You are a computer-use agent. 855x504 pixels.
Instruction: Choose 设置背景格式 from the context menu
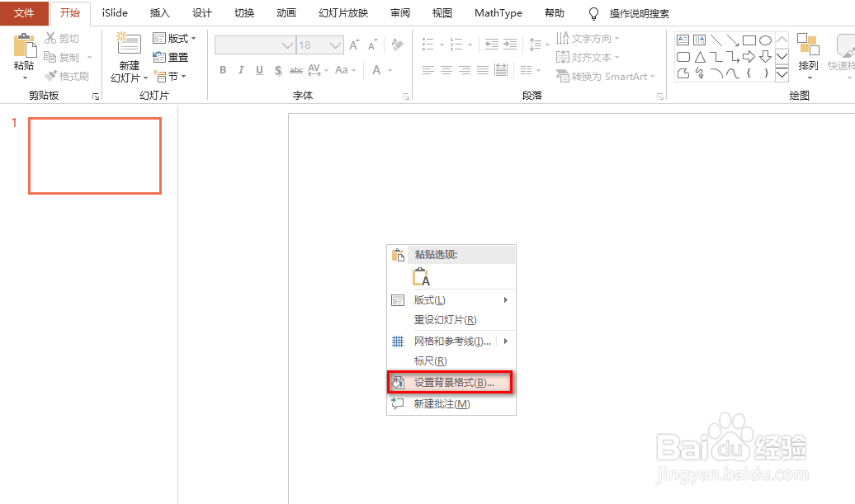[x=451, y=381]
